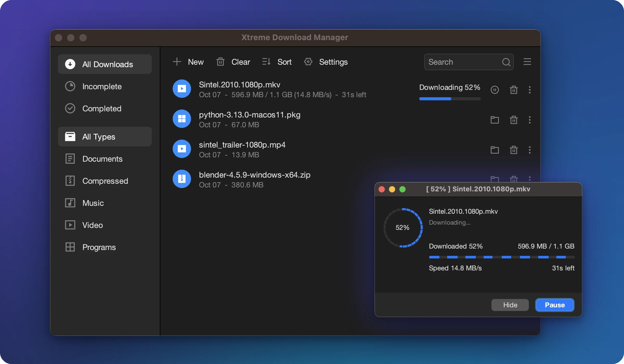Select All Downloads in the sidebar

coord(105,64)
